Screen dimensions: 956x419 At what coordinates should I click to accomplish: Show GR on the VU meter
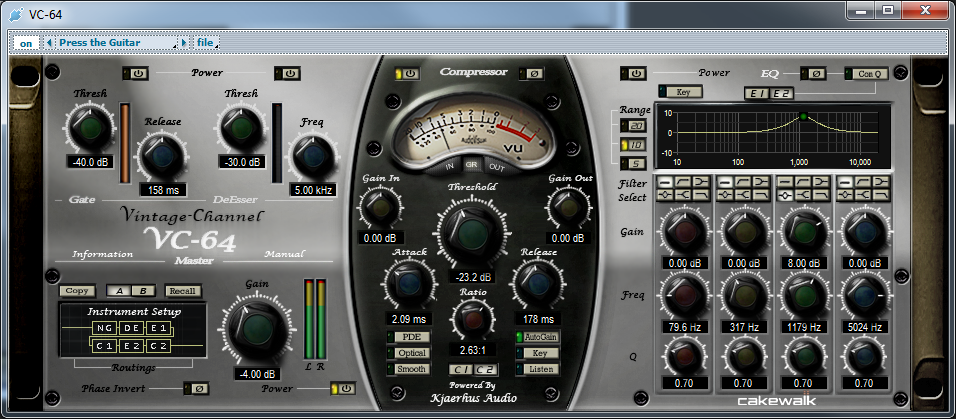[x=471, y=165]
